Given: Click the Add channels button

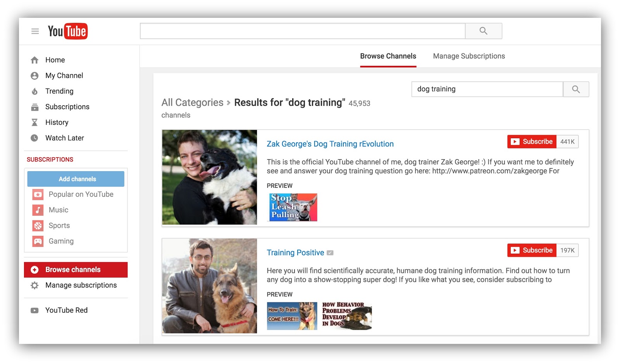Looking at the screenshot, I should (x=76, y=179).
